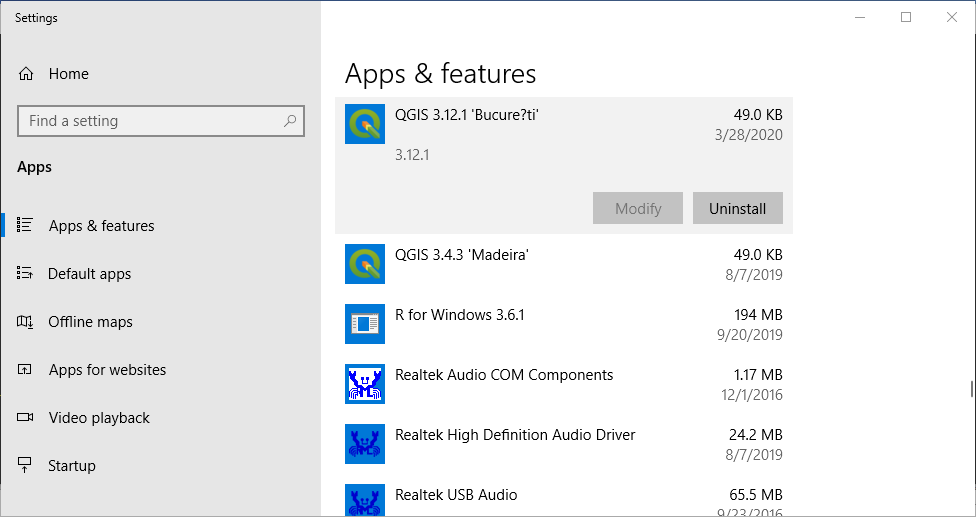Click the 3/28/2020 install date

749,135
